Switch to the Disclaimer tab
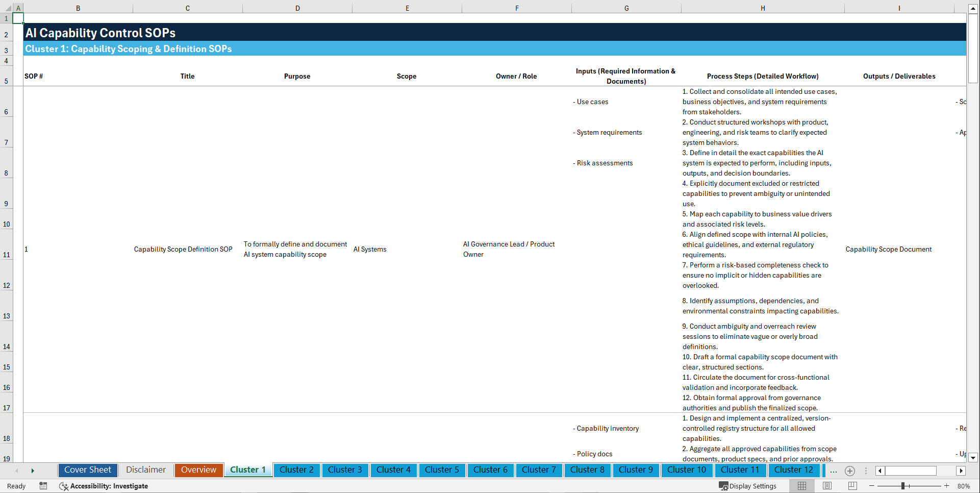 click(145, 470)
